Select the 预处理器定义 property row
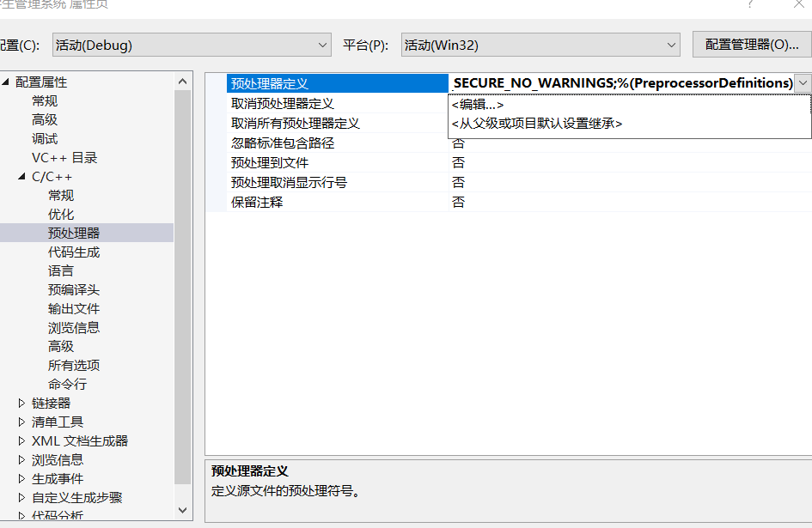 [337, 83]
